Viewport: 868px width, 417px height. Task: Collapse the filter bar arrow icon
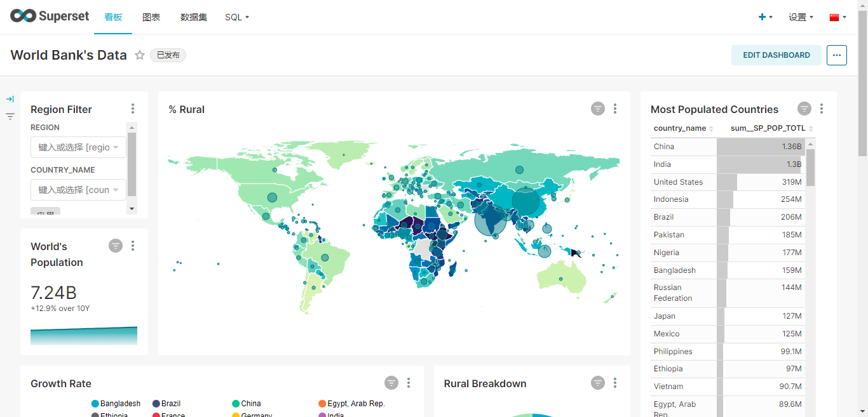pyautogui.click(x=10, y=99)
